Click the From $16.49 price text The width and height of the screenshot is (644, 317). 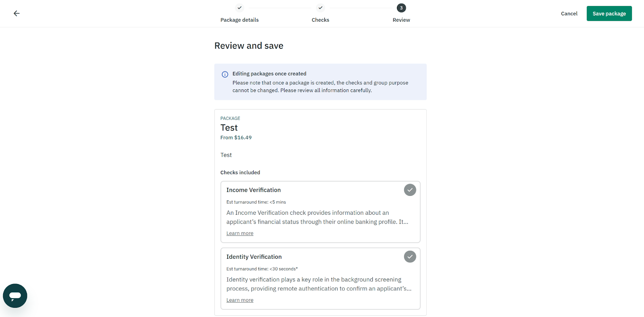[x=236, y=138]
